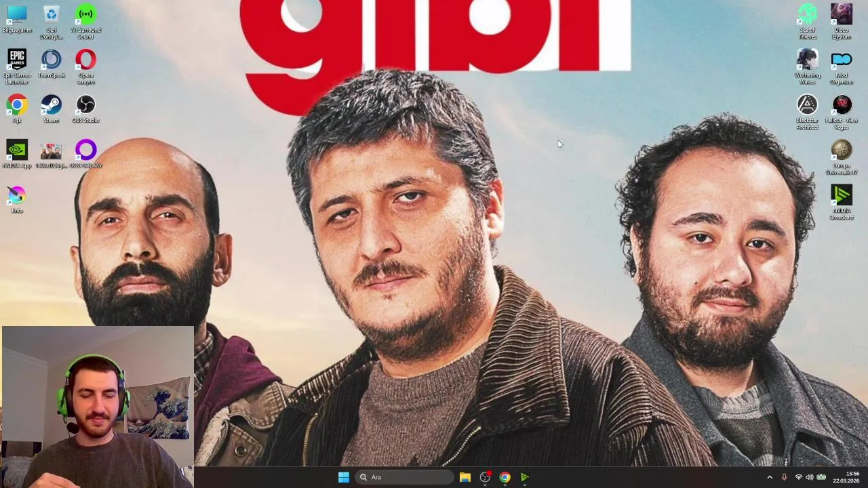The height and width of the screenshot is (488, 868).
Task: Open the Disco Elysium shortcut
Action: [x=842, y=22]
